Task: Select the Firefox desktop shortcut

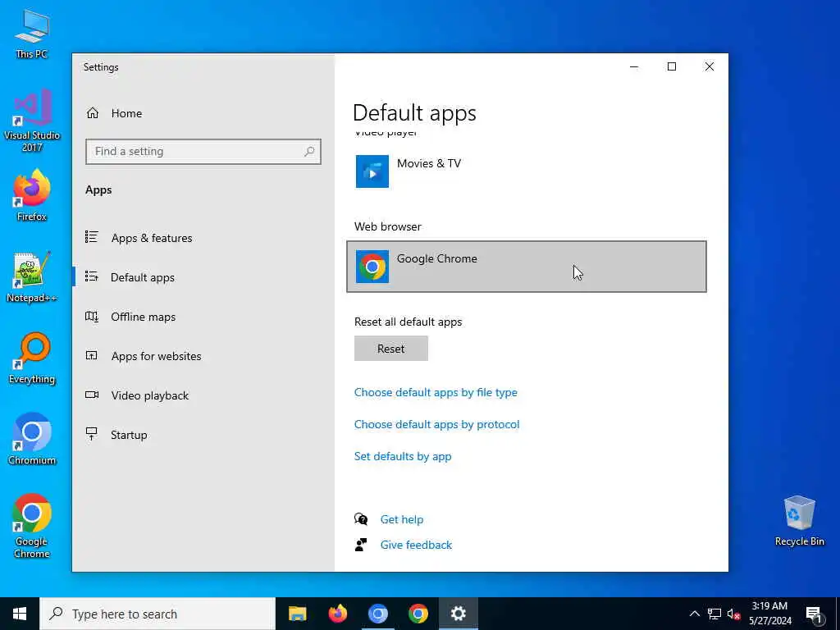Action: [x=32, y=195]
